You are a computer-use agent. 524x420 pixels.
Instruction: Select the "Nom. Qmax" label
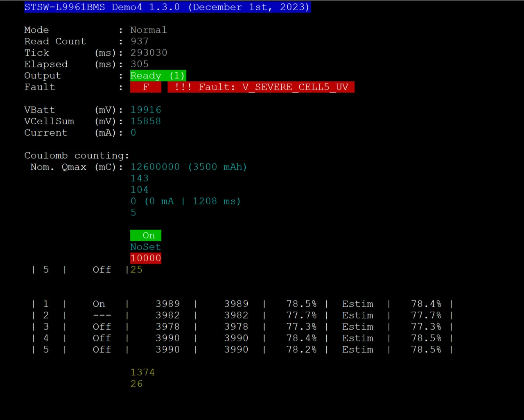59,167
